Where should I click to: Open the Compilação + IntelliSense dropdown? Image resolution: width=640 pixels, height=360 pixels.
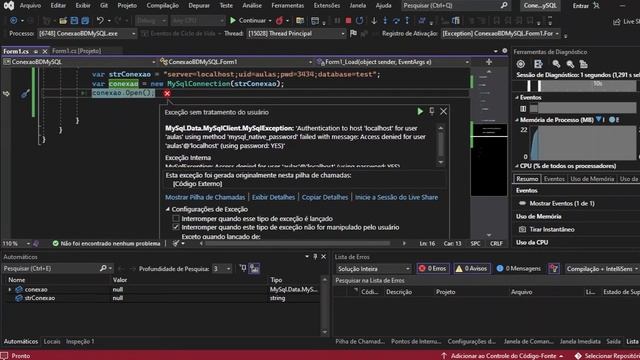(602, 268)
